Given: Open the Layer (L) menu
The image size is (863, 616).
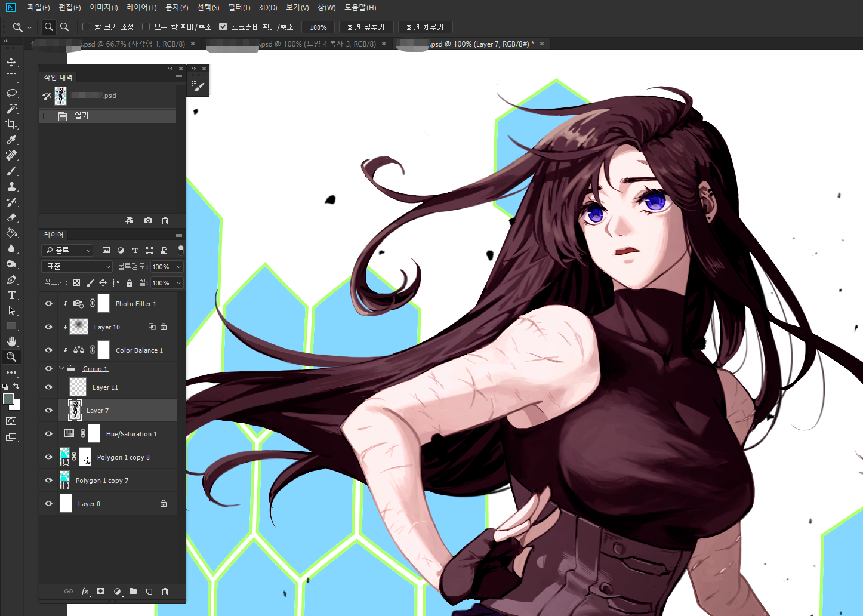Looking at the screenshot, I should coord(141,7).
